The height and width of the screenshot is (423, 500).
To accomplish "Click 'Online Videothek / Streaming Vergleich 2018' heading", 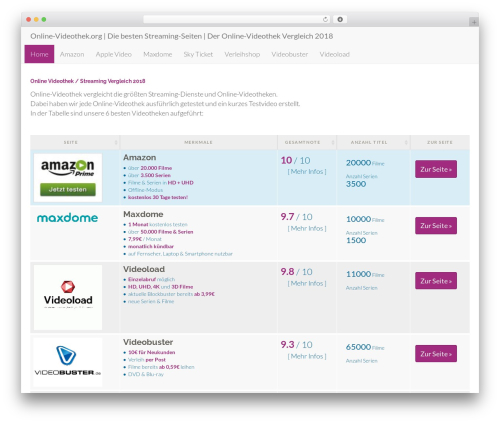I will (88, 81).
